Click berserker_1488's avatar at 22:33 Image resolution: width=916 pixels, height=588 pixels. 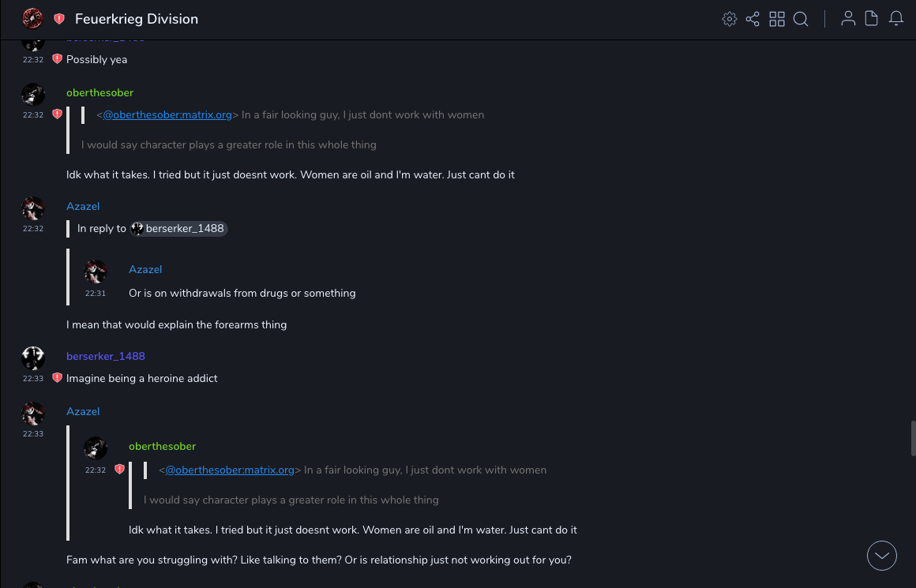[x=33, y=358]
